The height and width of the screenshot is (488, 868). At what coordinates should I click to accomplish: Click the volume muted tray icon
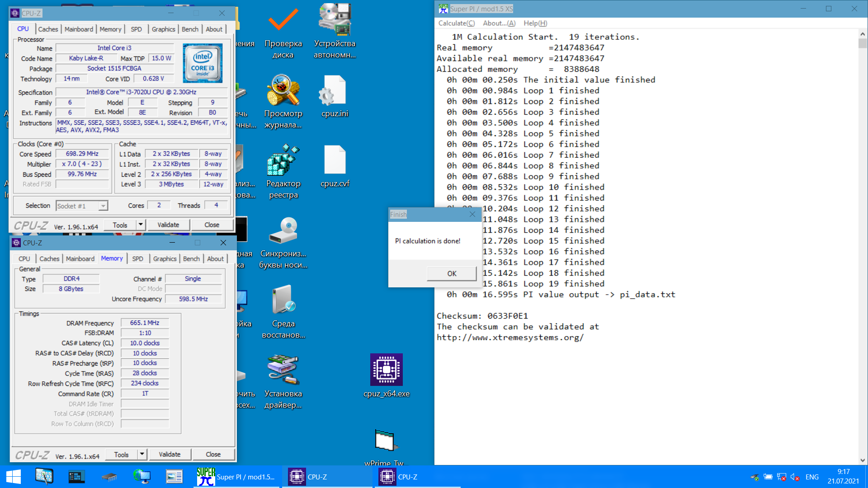pyautogui.click(x=795, y=477)
